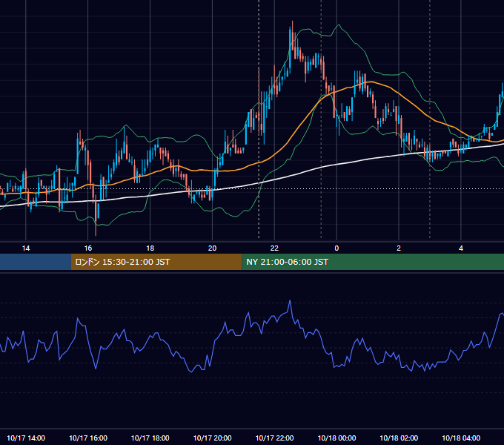This screenshot has height=445, width=504.
Task: Click the 10/17 18:00 date label
Action: tap(150, 438)
